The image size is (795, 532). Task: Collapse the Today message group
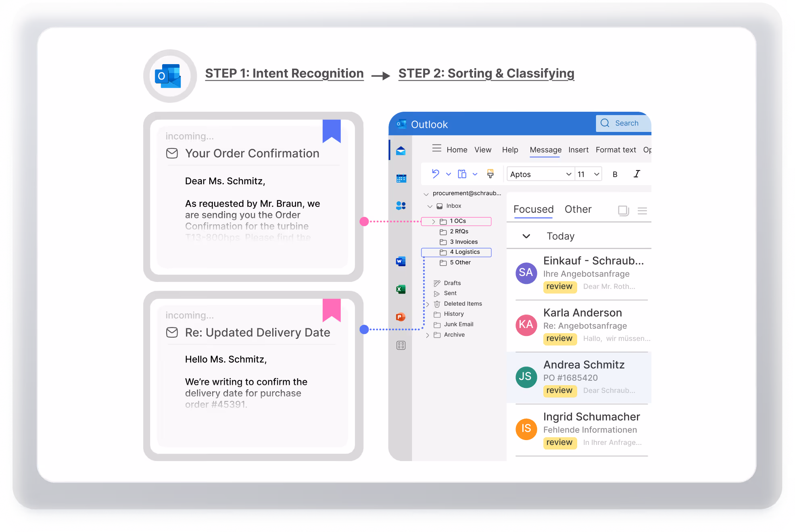[526, 236]
